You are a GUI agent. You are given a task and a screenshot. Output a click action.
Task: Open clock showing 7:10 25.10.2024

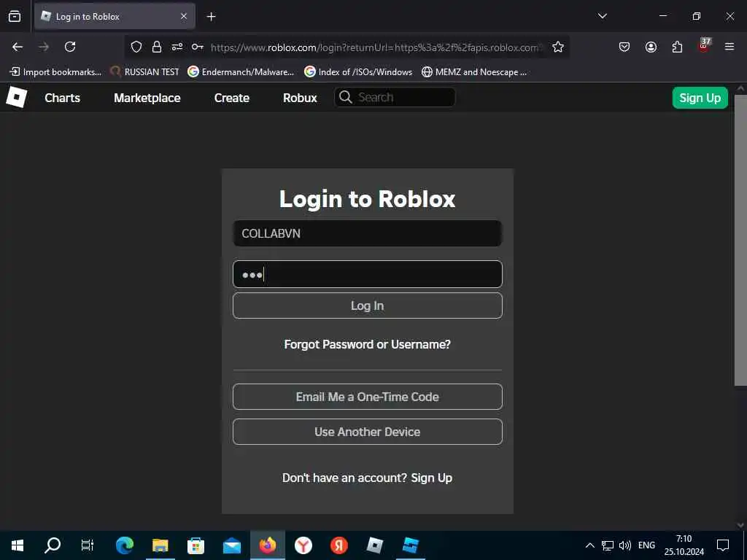coord(684,545)
